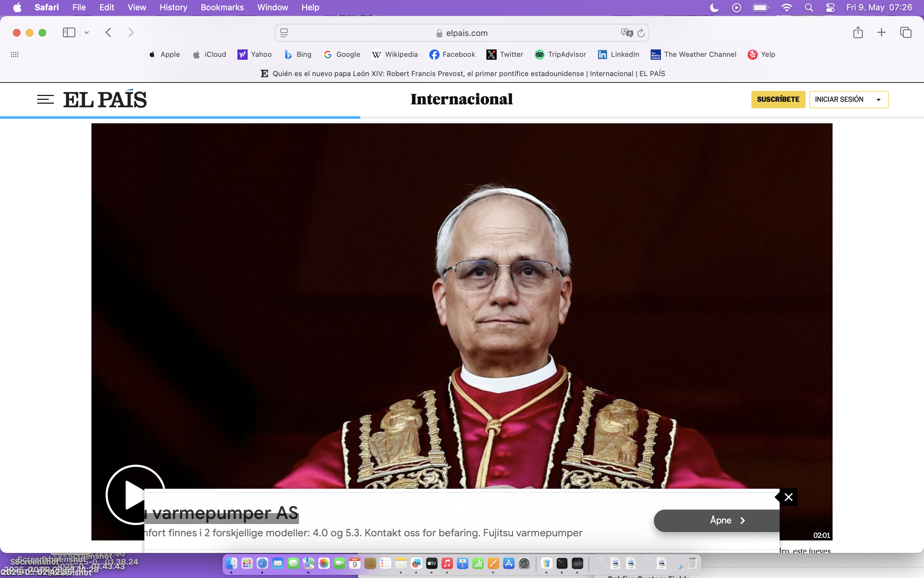Open the Edit menu

click(x=107, y=7)
